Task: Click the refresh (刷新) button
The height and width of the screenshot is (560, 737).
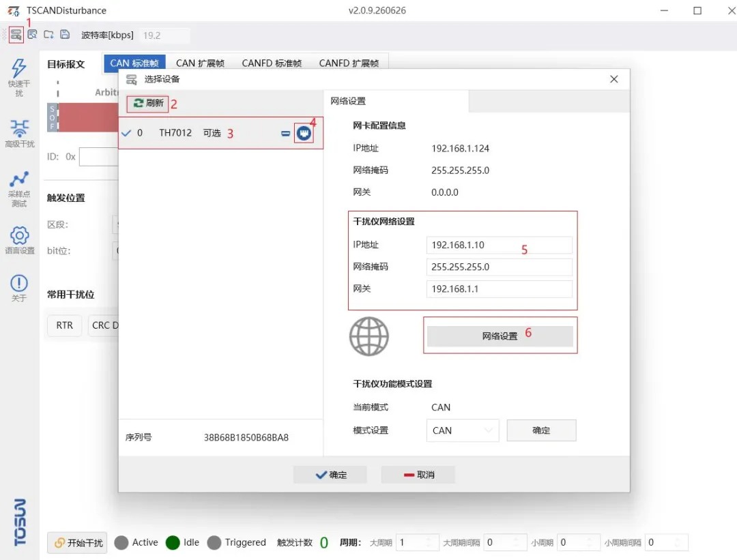Action: (x=147, y=103)
